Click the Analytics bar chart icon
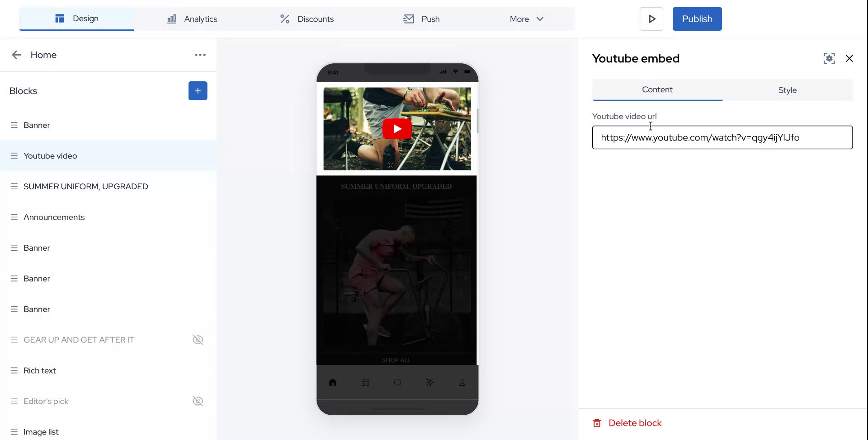The image size is (868, 440). (171, 19)
